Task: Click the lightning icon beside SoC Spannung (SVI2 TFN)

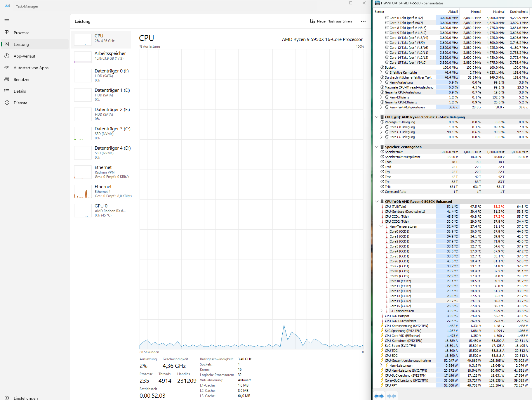Action: point(382,331)
